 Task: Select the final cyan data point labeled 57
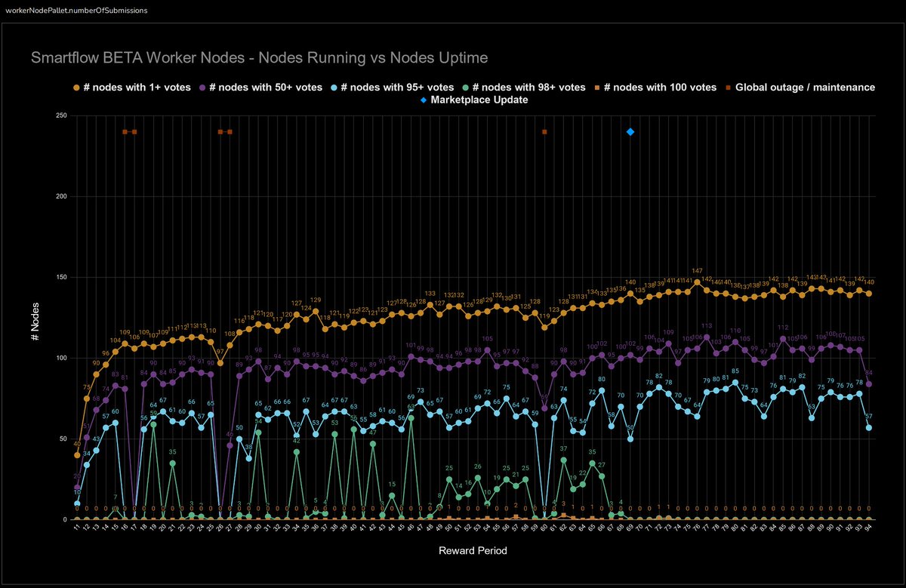pos(867,426)
